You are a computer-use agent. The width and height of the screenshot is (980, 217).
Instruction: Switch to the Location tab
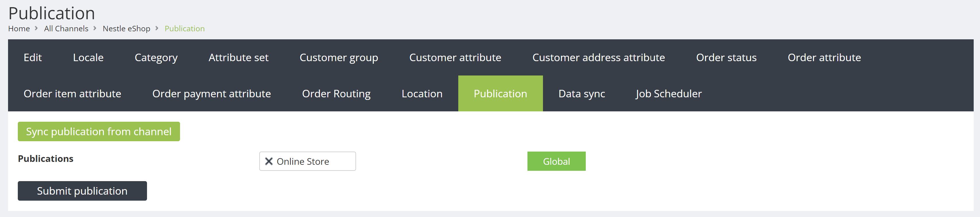click(x=422, y=94)
